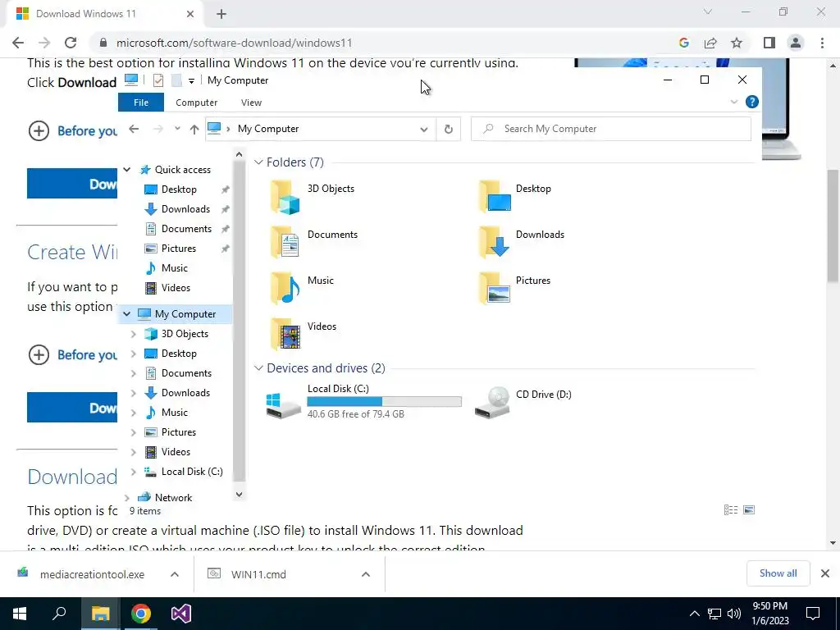Open the Videos folder in Folders group
Screen dimensions: 840x630
coord(285,335)
